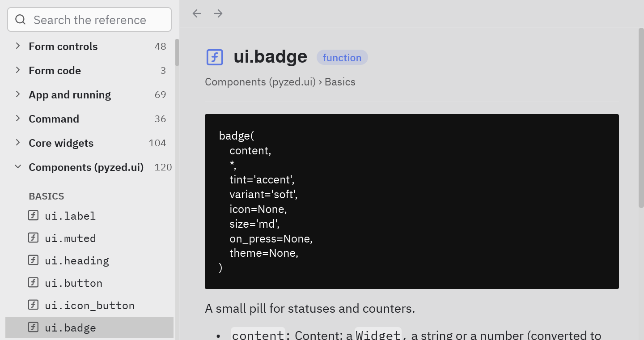This screenshot has height=340, width=644.
Task: Open the ui.button reference entry
Action: [x=89, y=283]
